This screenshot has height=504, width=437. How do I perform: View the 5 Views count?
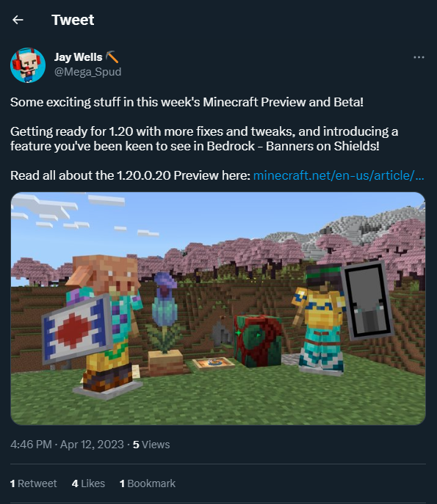click(151, 445)
